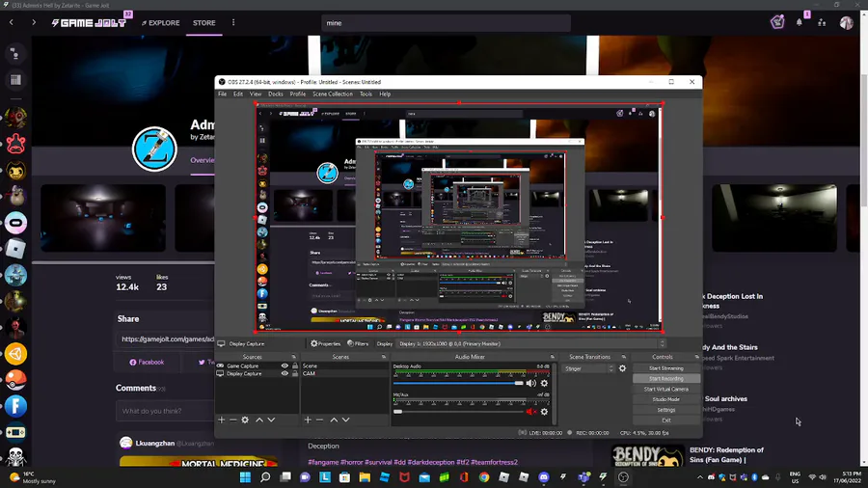
Task: Open source Properties gear button
Action: pyautogui.click(x=326, y=343)
